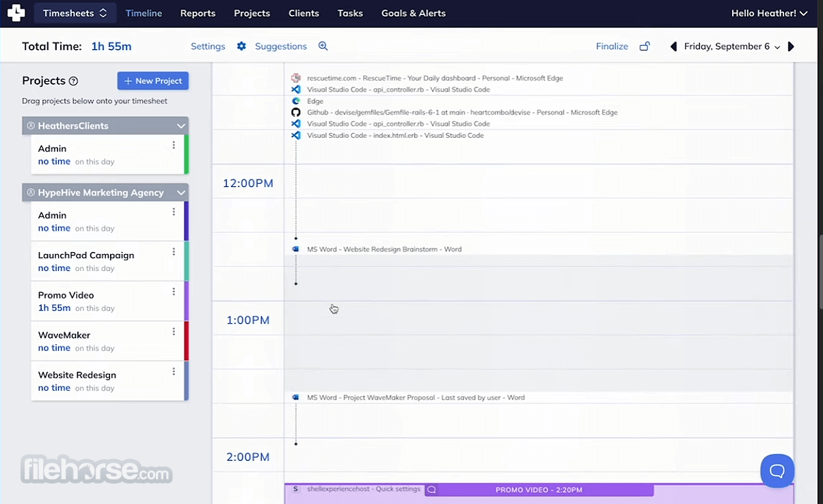The image size is (823, 504).
Task: Open three-dot menu for HypeHive Admin project
Action: (174, 212)
